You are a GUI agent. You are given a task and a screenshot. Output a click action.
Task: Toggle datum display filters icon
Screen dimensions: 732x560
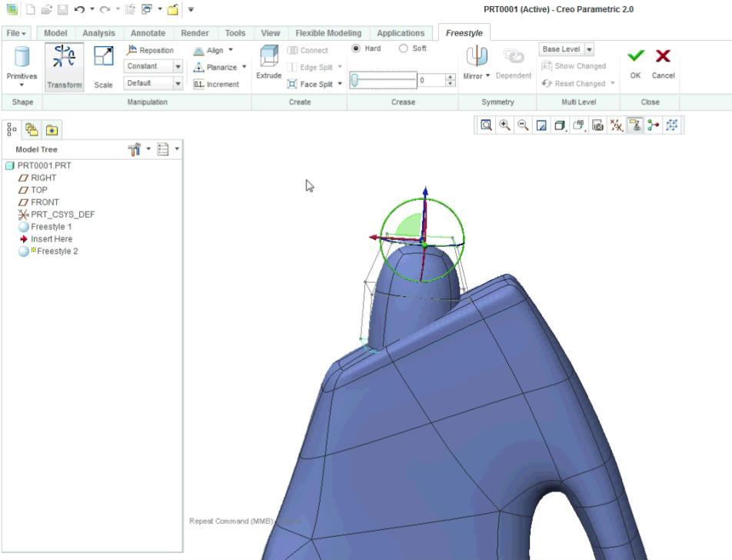pyautogui.click(x=616, y=125)
